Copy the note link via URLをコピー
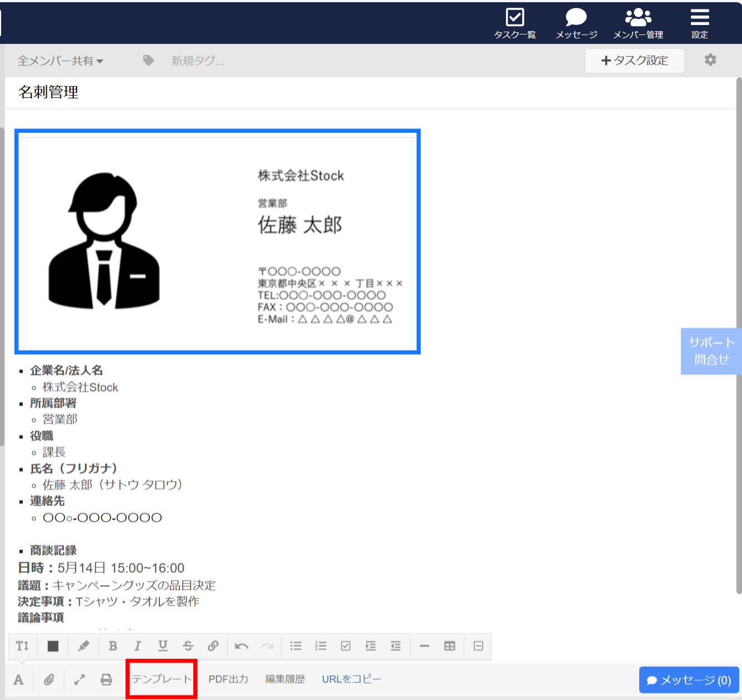Screen dimensions: 742x700 tap(351, 678)
